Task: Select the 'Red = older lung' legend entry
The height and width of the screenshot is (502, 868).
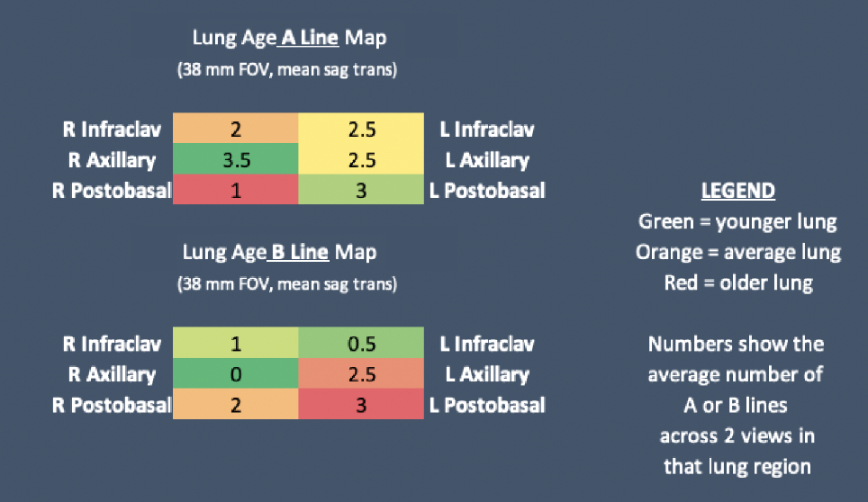Action: click(x=738, y=282)
